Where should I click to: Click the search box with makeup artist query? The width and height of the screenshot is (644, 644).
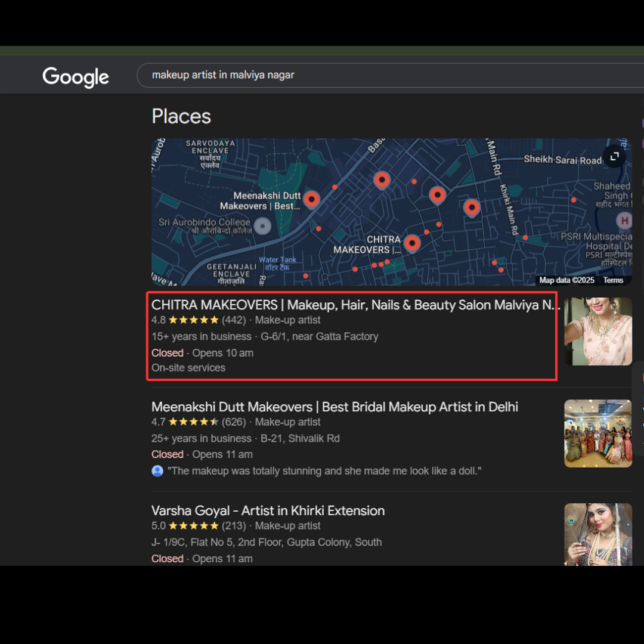358,75
